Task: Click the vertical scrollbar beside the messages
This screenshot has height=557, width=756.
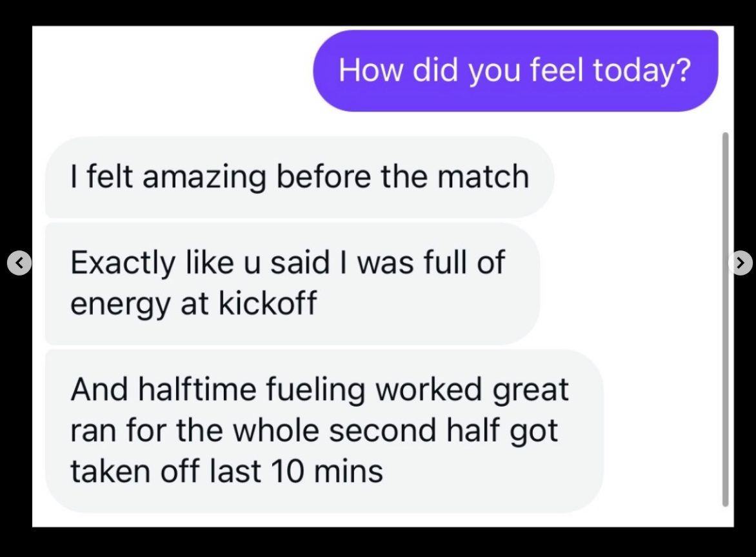Action: pos(725,319)
